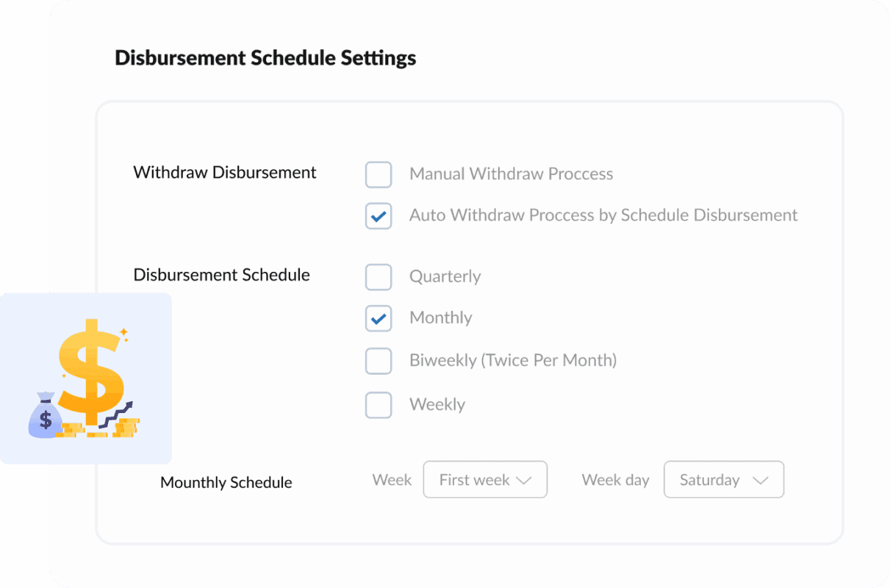Click the Week day field label
890x588 pixels.
(x=615, y=480)
